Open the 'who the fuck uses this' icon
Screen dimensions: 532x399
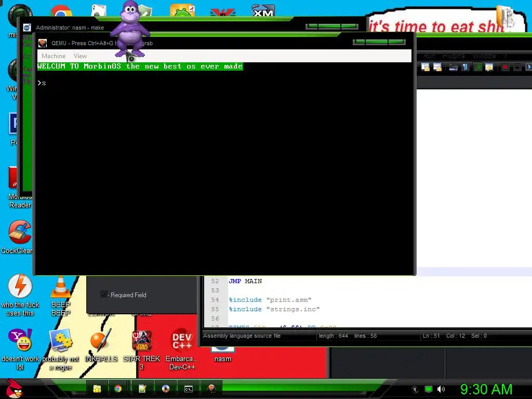coord(20,295)
